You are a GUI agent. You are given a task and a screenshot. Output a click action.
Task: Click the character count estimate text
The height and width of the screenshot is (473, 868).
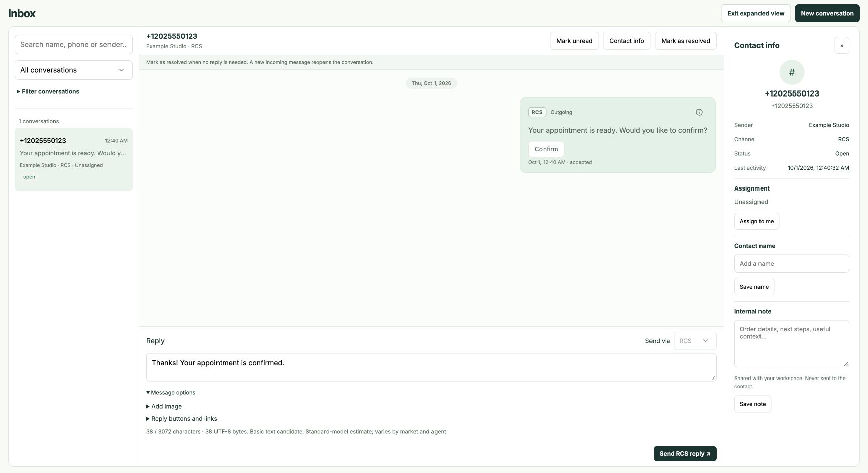point(297,432)
